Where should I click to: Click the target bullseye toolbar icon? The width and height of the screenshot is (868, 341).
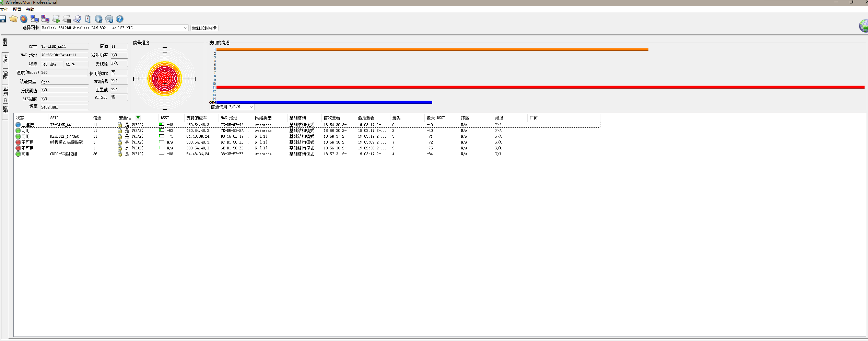24,19
